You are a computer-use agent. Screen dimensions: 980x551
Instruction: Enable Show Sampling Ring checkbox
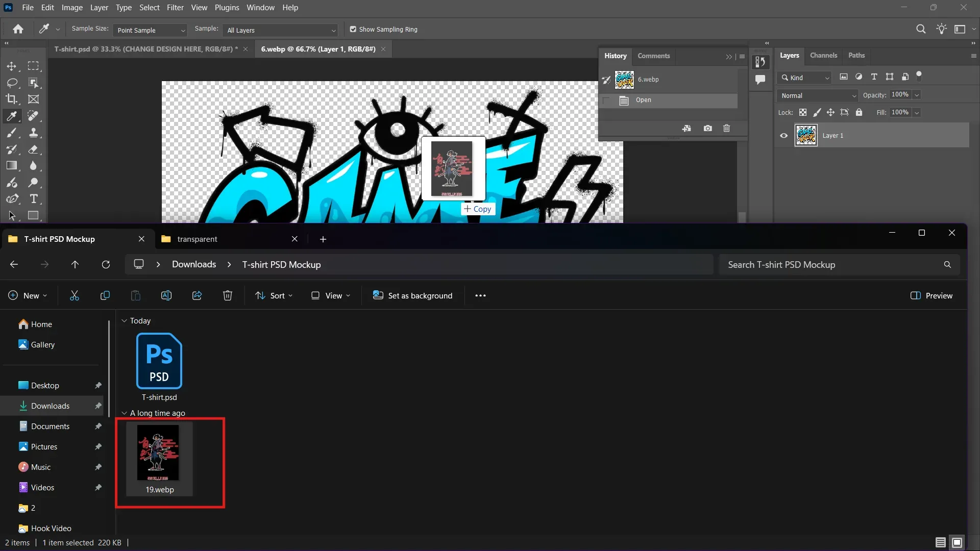(353, 29)
